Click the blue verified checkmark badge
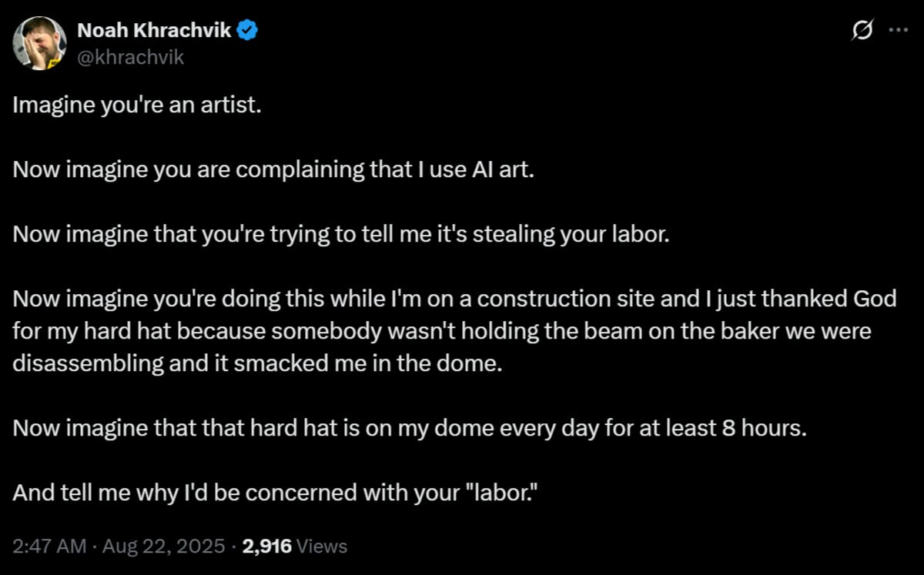 [x=246, y=31]
